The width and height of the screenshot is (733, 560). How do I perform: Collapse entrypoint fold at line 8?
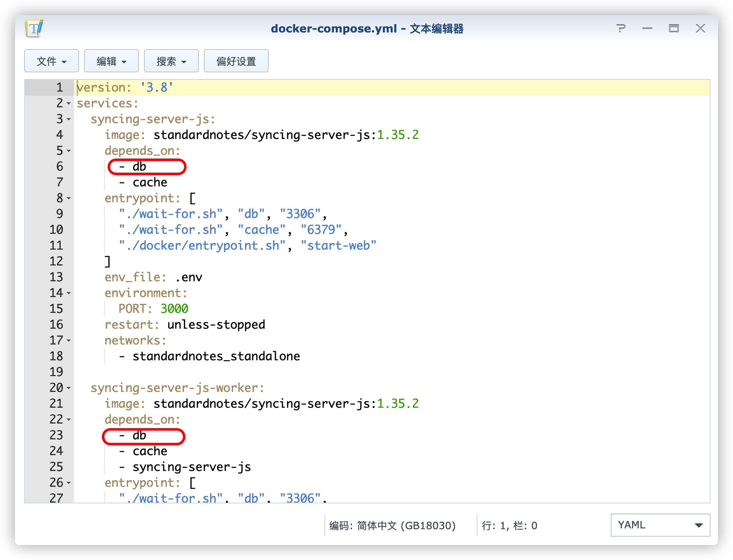[69, 198]
